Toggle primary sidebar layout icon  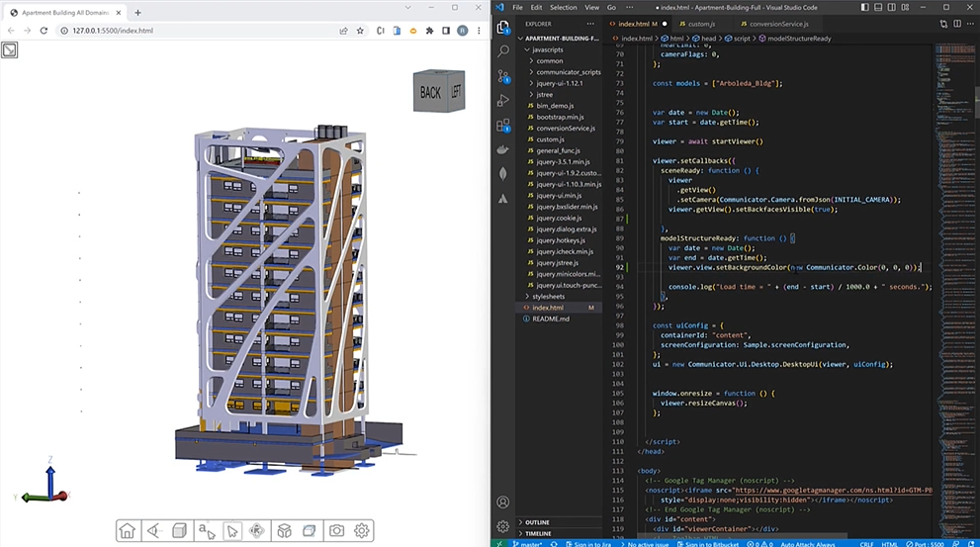coord(864,8)
